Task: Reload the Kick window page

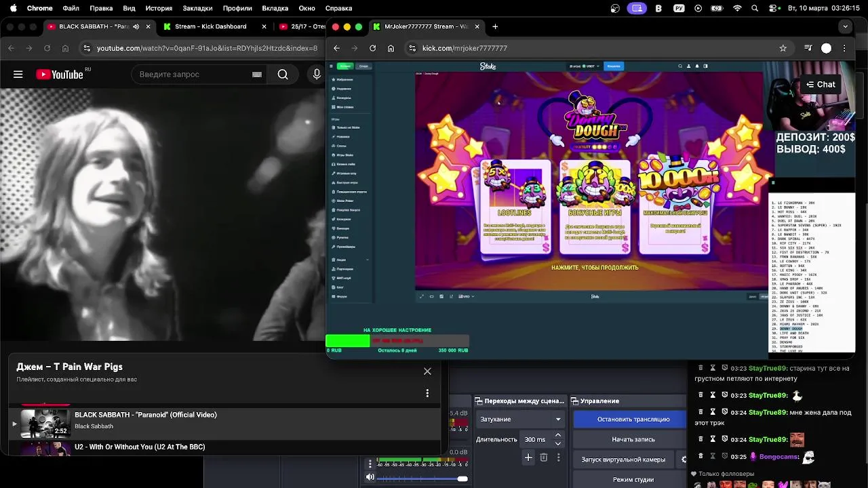Action: point(372,48)
